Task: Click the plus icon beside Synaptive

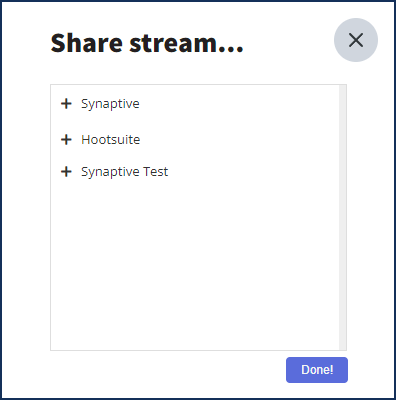Action: [66, 104]
